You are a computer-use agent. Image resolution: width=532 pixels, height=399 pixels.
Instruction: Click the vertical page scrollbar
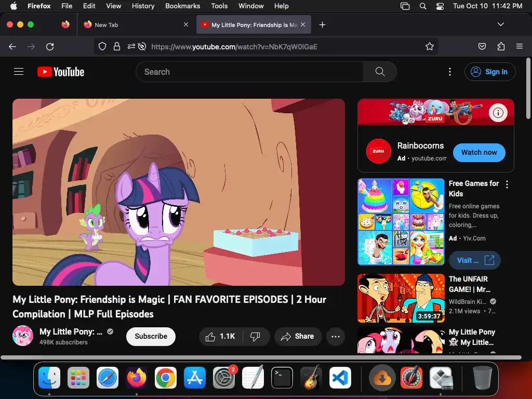point(528,88)
